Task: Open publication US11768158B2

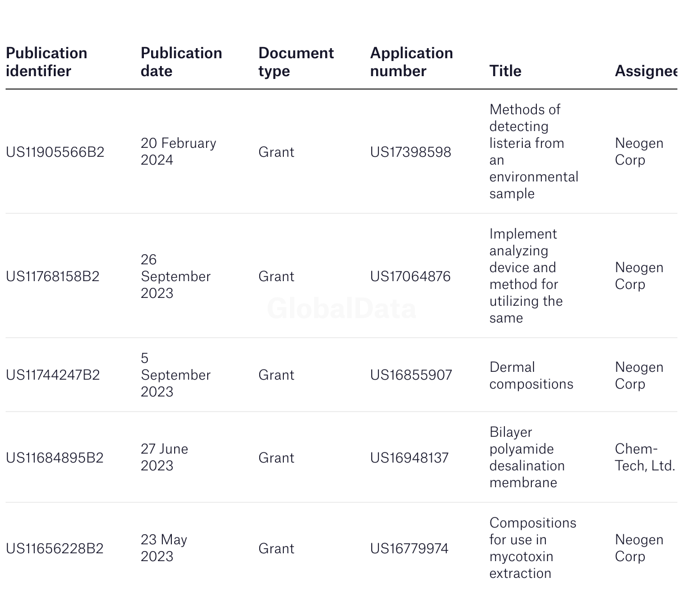Action: point(53,277)
